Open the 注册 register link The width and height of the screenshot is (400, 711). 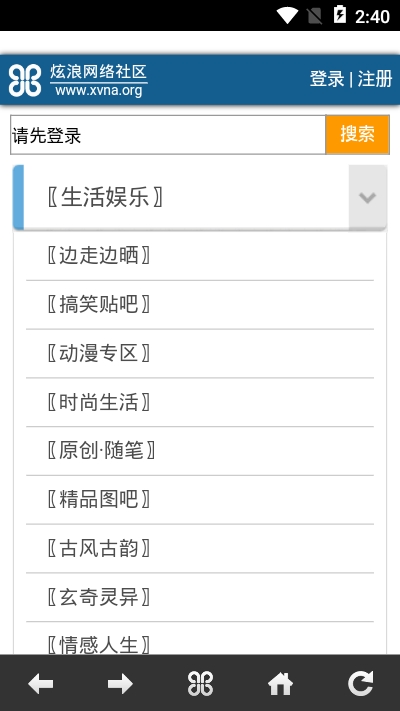coord(375,79)
